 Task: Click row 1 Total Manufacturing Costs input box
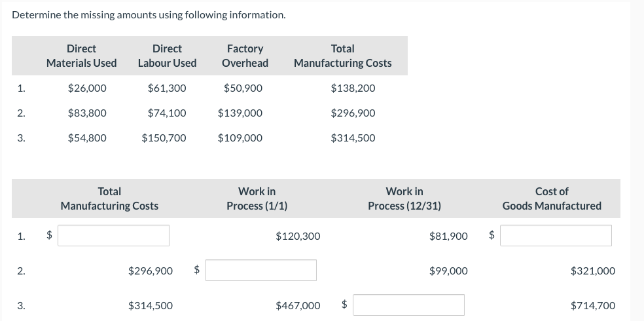click(113, 236)
